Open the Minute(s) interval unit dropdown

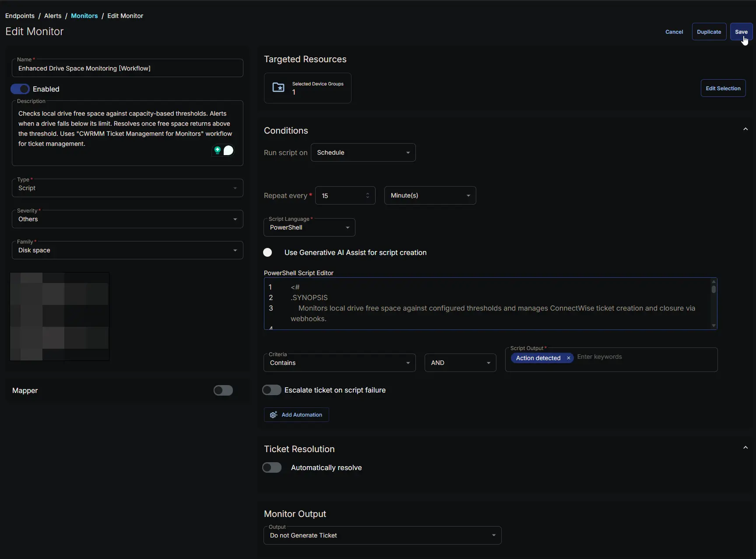[x=430, y=195]
